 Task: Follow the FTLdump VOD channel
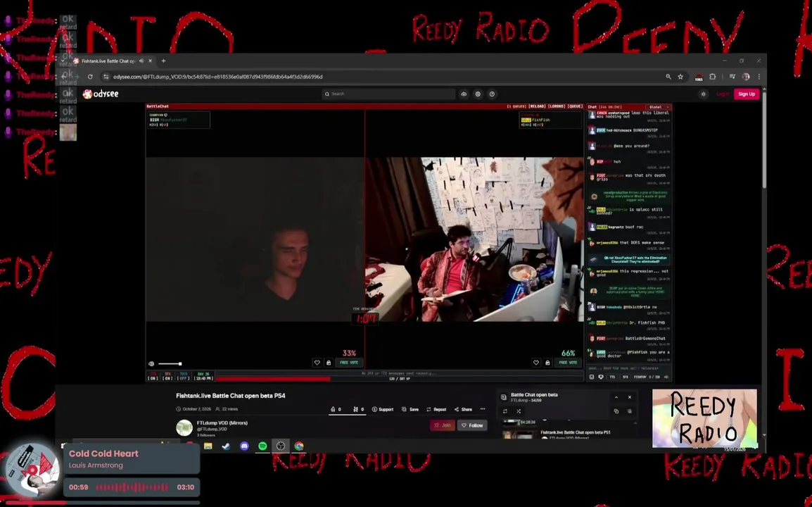coord(472,425)
